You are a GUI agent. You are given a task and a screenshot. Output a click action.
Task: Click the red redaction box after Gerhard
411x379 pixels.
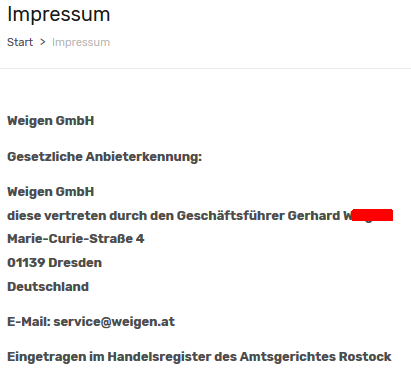372,215
